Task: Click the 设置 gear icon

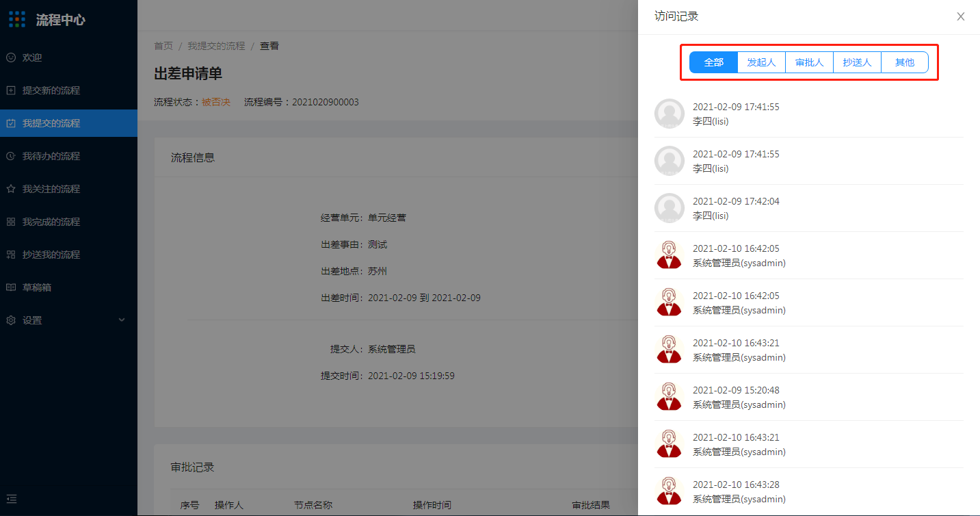Action: click(x=11, y=320)
